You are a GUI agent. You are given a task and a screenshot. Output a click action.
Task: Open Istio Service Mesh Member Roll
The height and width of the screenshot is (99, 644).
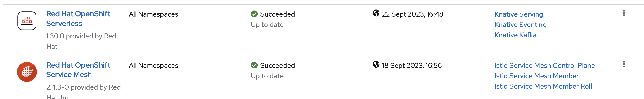543,86
